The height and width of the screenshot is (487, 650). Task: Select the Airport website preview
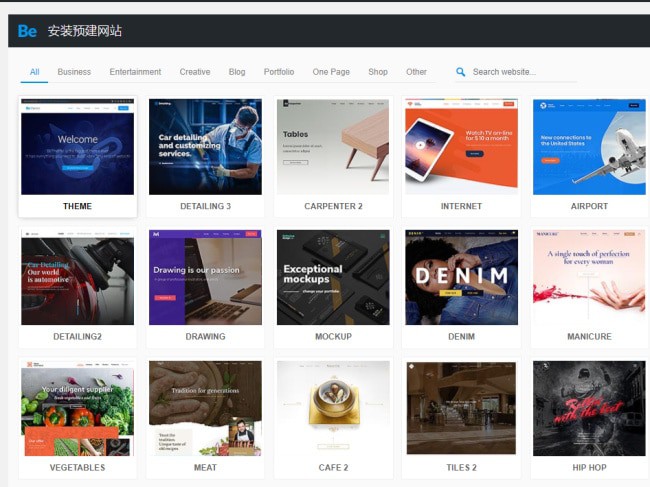click(589, 147)
